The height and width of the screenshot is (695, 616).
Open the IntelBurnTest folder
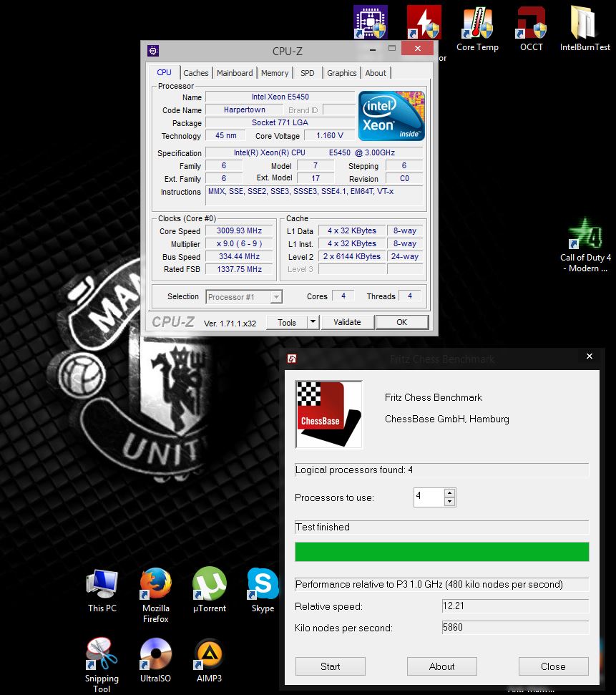[x=585, y=26]
